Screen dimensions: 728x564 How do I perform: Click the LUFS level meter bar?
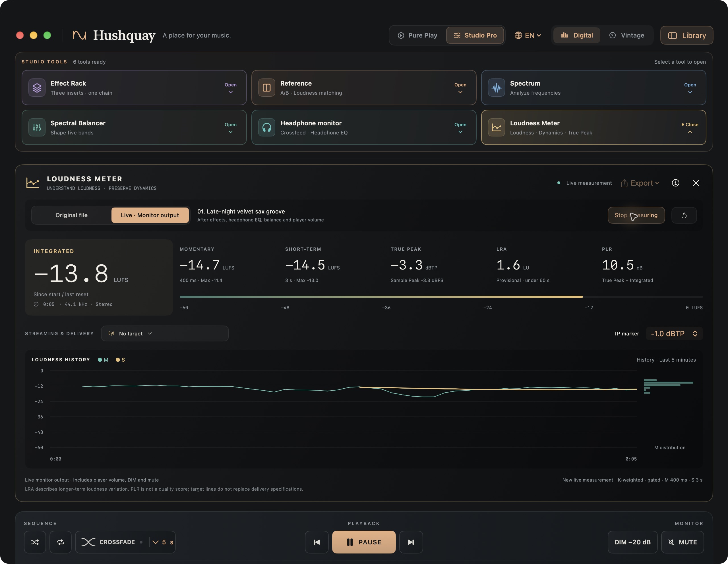[441, 296]
